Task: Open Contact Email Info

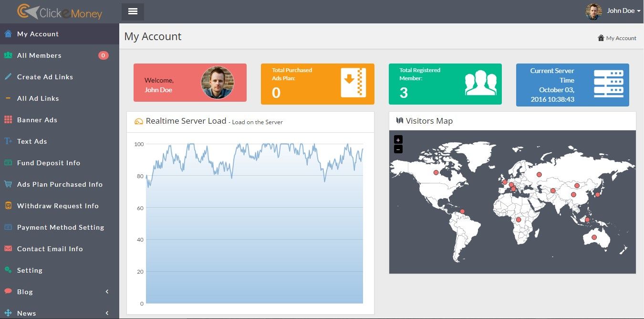Action: (60, 249)
